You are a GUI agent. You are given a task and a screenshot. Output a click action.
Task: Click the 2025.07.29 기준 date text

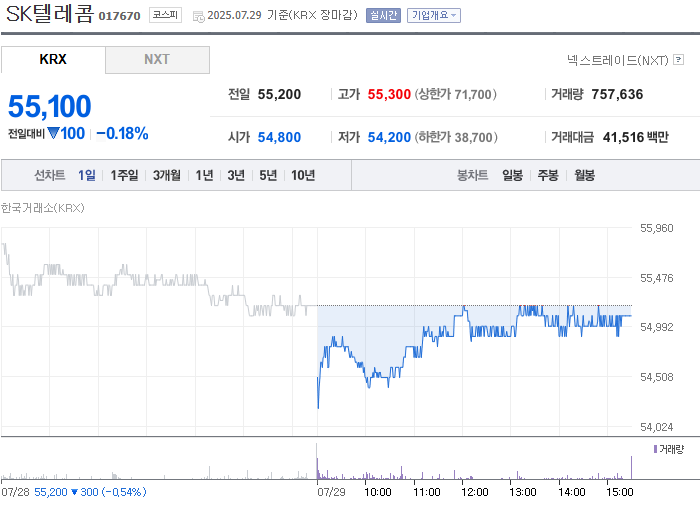pyautogui.click(x=248, y=15)
